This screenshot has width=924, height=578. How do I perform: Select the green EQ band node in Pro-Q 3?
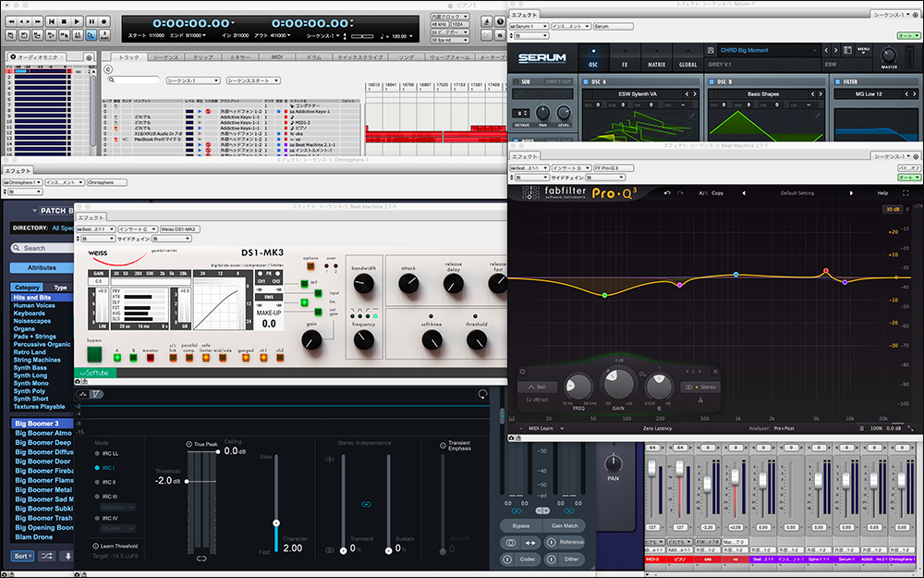pyautogui.click(x=604, y=295)
